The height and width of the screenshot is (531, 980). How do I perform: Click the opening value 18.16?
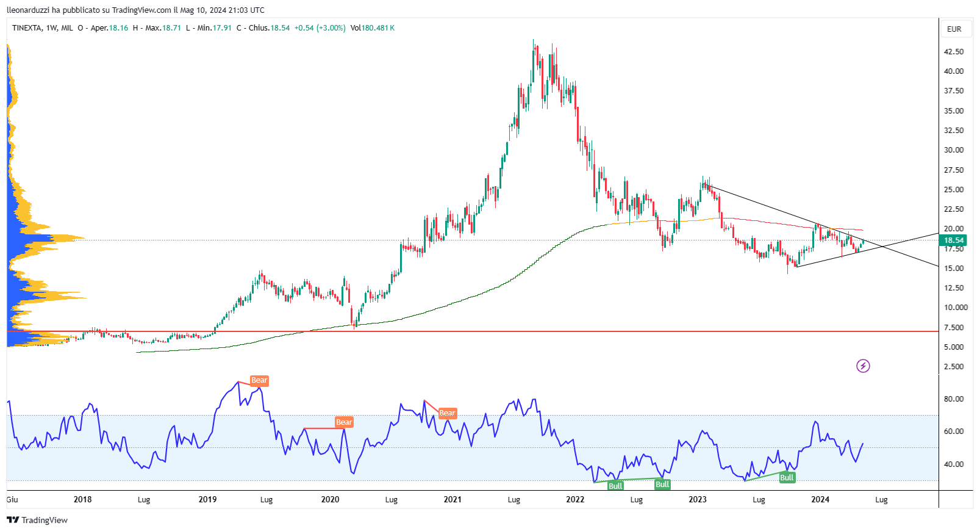click(118, 28)
